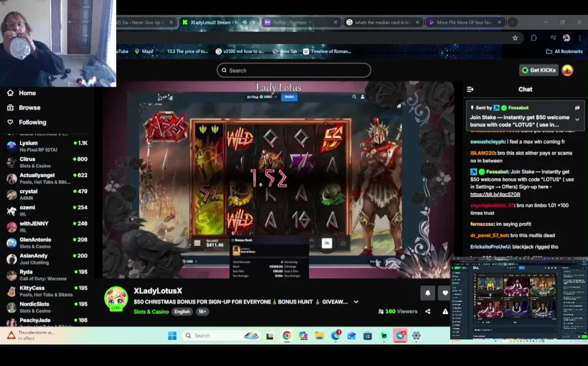The image size is (588, 366).
Task: Open the Chrome extensions puzzle icon
Action: pos(534,38)
